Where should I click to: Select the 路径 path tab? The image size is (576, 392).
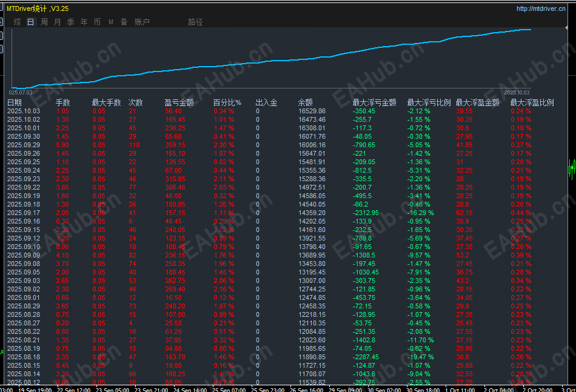(x=195, y=22)
